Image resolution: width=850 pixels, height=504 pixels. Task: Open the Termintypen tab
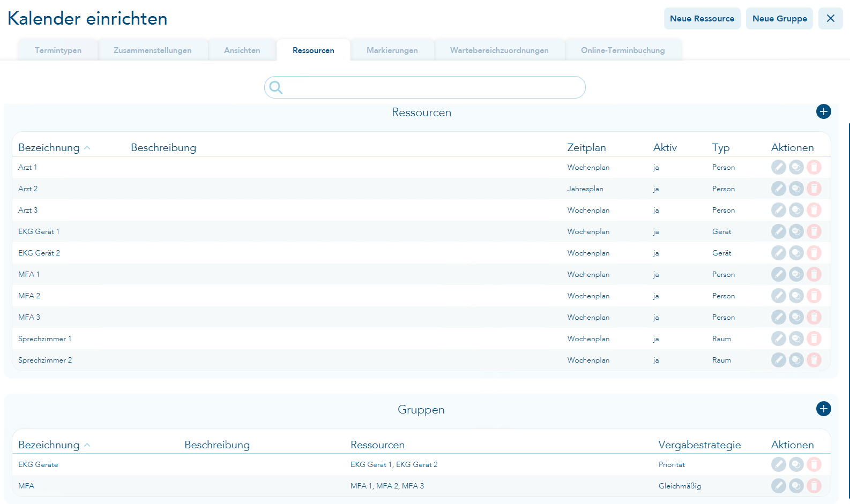coord(58,50)
